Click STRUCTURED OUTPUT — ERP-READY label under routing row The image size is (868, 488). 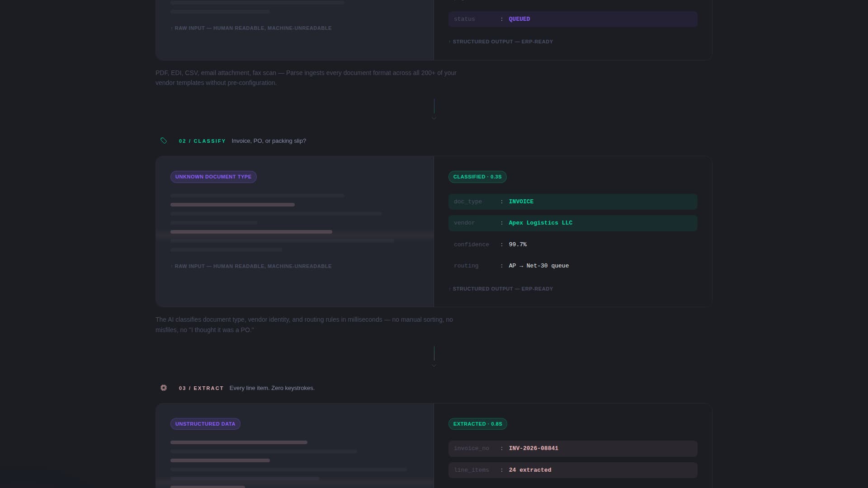(501, 289)
